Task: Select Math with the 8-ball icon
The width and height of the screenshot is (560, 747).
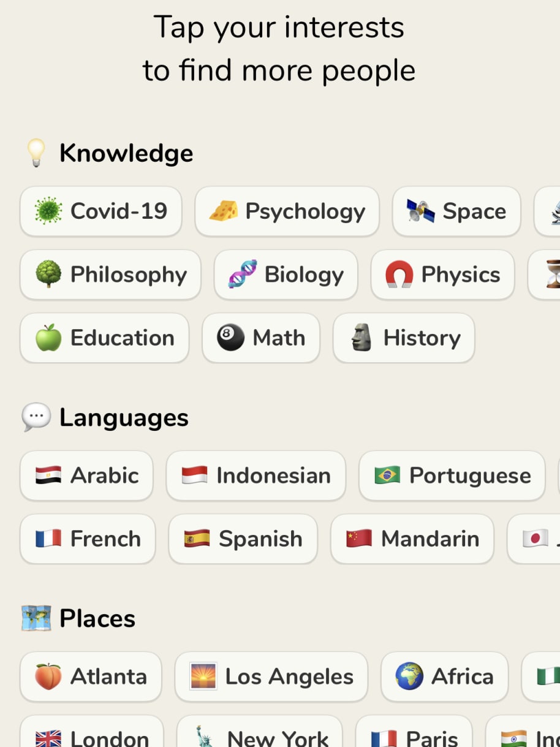Action: [x=261, y=338]
